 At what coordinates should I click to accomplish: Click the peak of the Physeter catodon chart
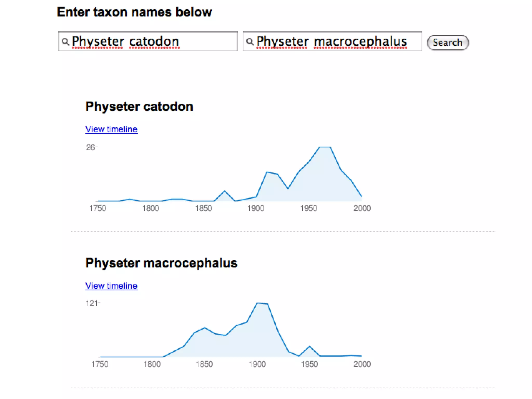(x=325, y=148)
